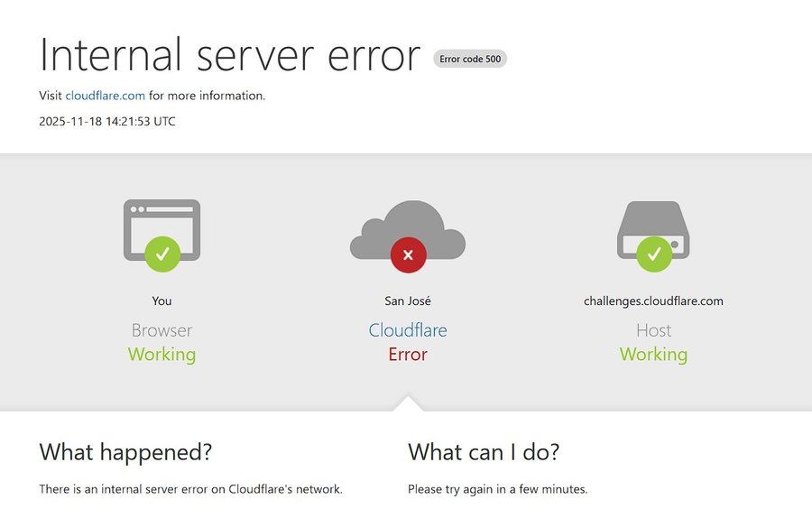Click the green checkmark on the browser icon

[162, 254]
